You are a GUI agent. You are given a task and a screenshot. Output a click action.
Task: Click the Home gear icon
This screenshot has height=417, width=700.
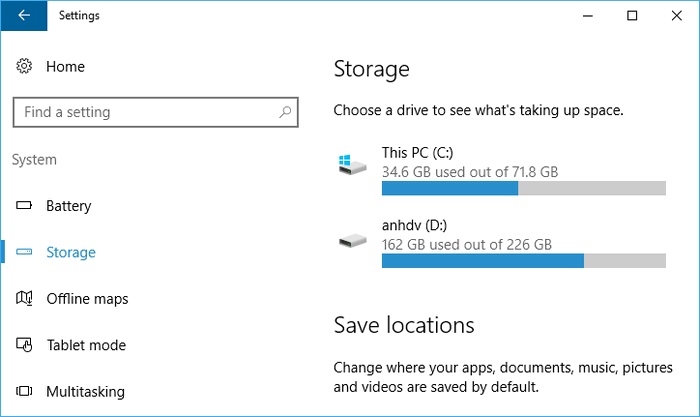point(25,67)
